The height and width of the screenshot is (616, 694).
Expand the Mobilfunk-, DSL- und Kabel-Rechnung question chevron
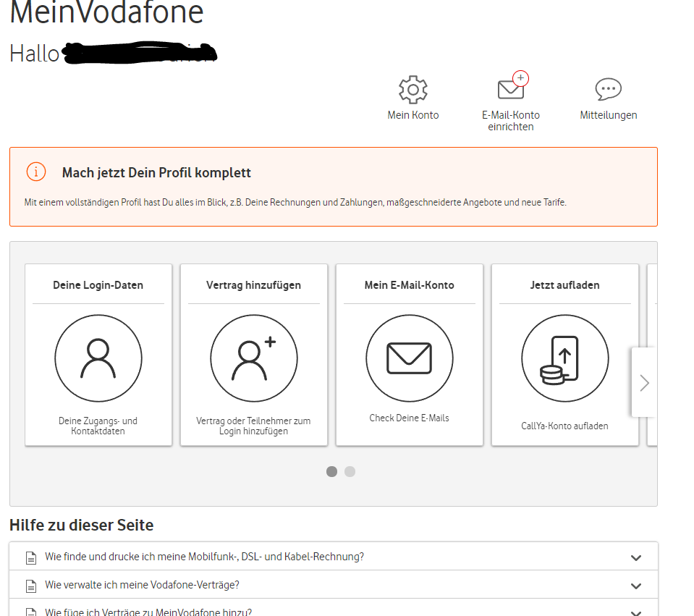[x=636, y=557]
